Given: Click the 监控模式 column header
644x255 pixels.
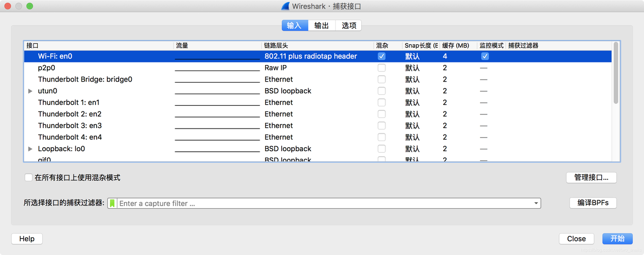Looking at the screenshot, I should click(492, 46).
